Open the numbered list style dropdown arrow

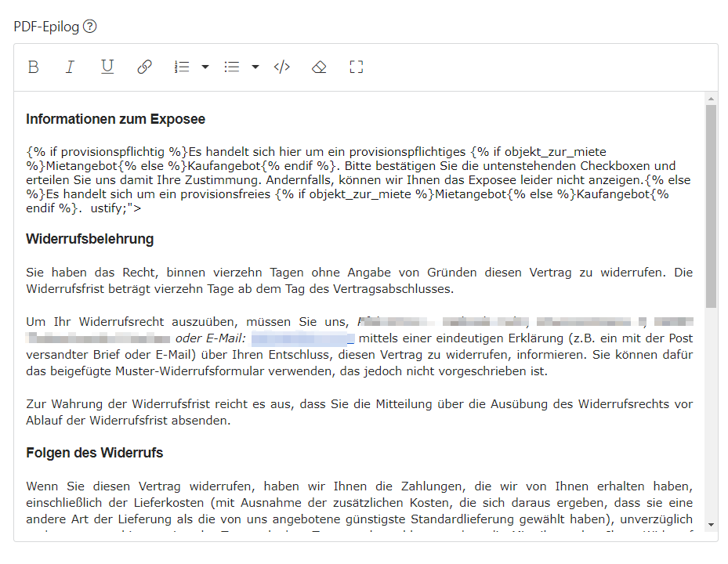pos(205,67)
